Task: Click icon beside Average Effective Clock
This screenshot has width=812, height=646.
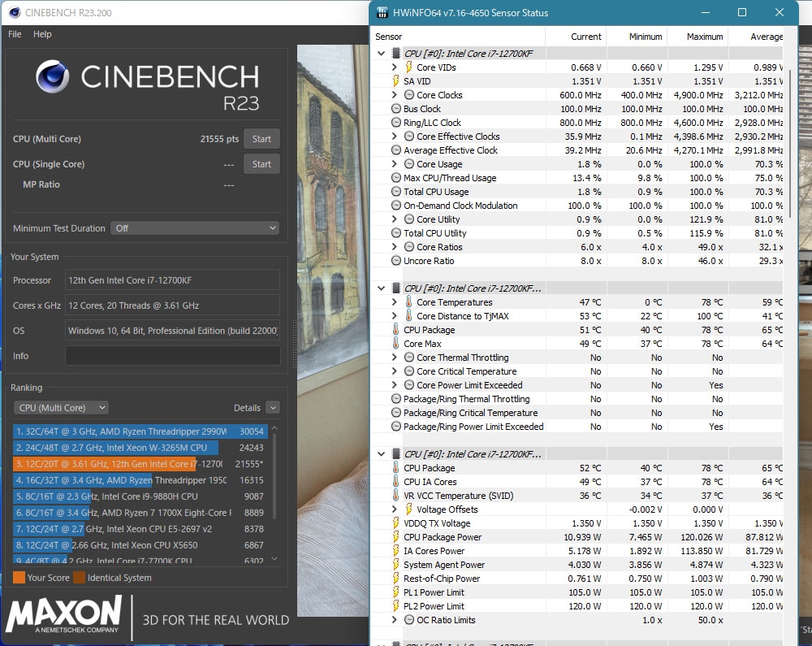Action: [x=396, y=150]
